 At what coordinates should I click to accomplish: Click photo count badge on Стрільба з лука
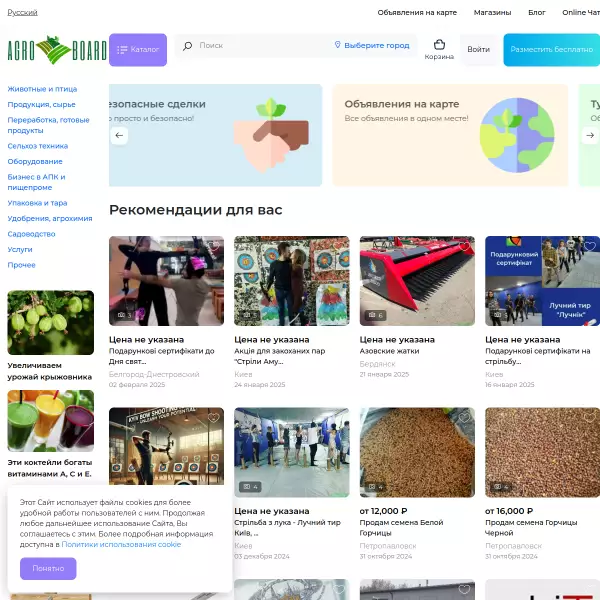pos(250,486)
